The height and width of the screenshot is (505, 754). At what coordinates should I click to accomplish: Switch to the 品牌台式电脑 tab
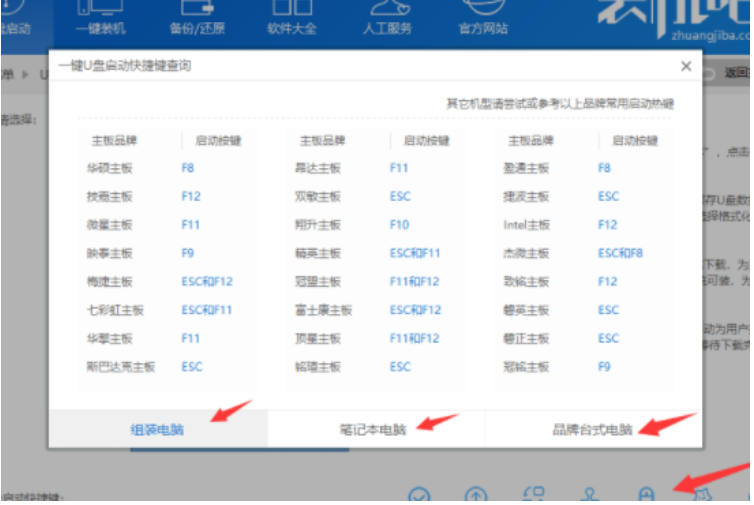(592, 429)
